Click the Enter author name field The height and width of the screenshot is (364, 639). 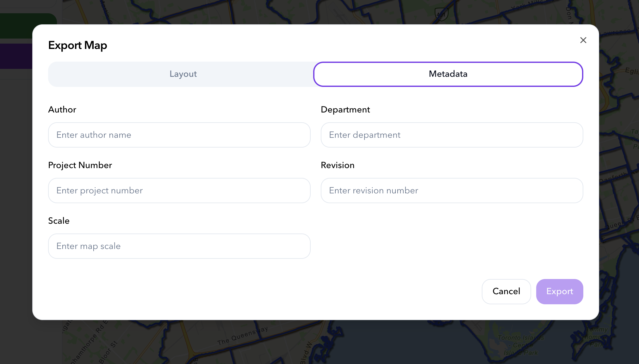point(179,135)
